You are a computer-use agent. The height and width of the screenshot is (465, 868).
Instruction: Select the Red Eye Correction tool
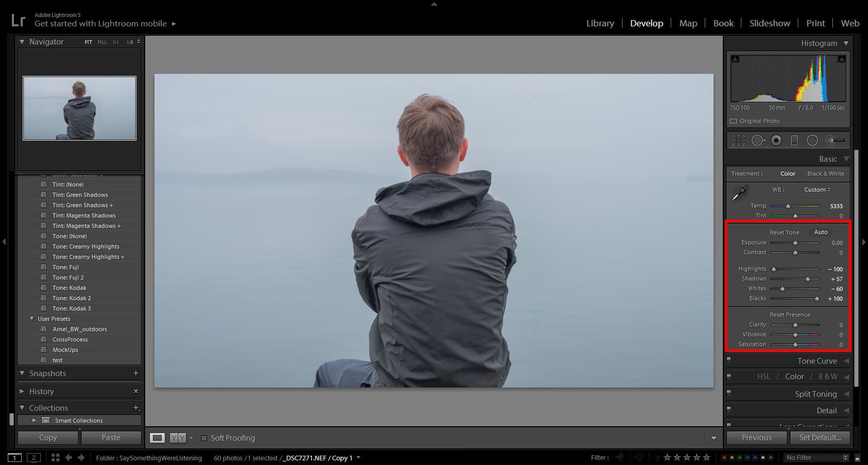click(776, 140)
